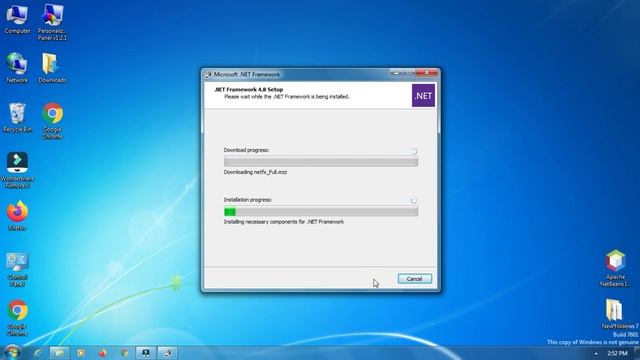Select the Apache NetBeans desktop shortcut

615,268
